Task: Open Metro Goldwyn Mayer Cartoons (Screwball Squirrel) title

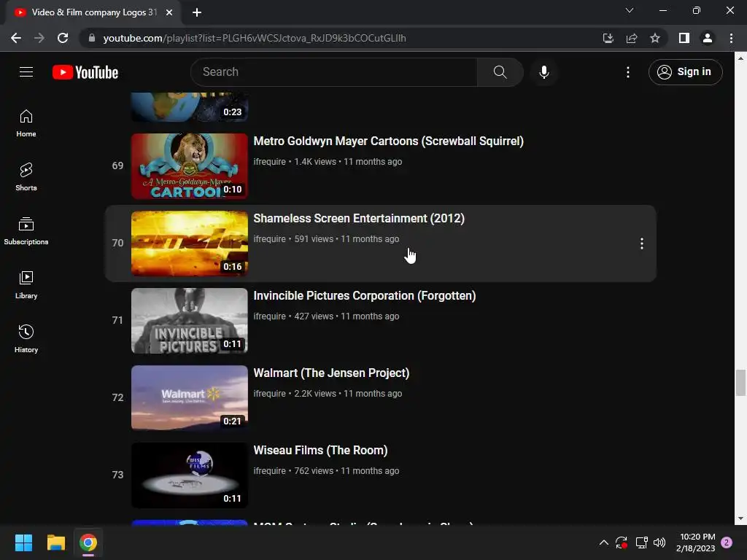Action: click(388, 141)
